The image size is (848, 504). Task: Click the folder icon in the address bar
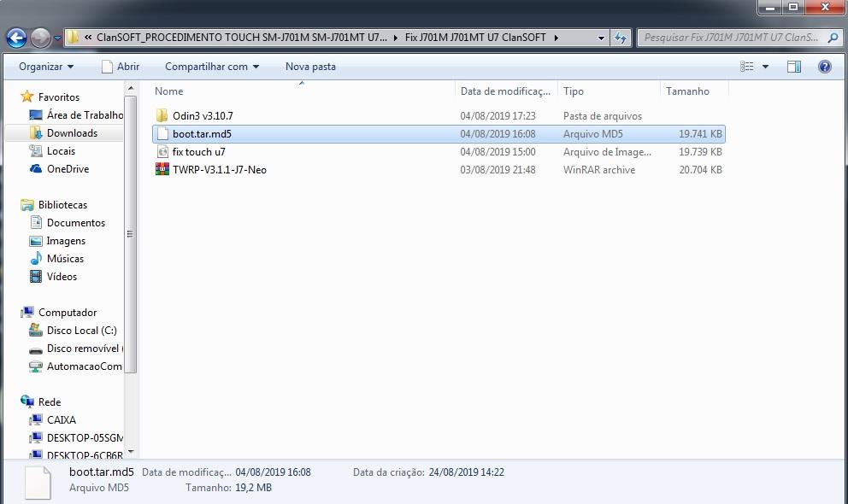(73, 38)
